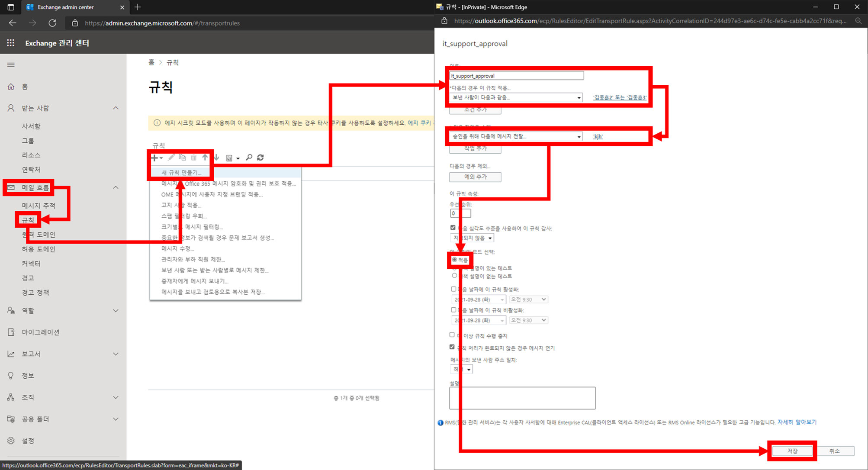
Task: Click the 예외 추가 button
Action: click(475, 177)
